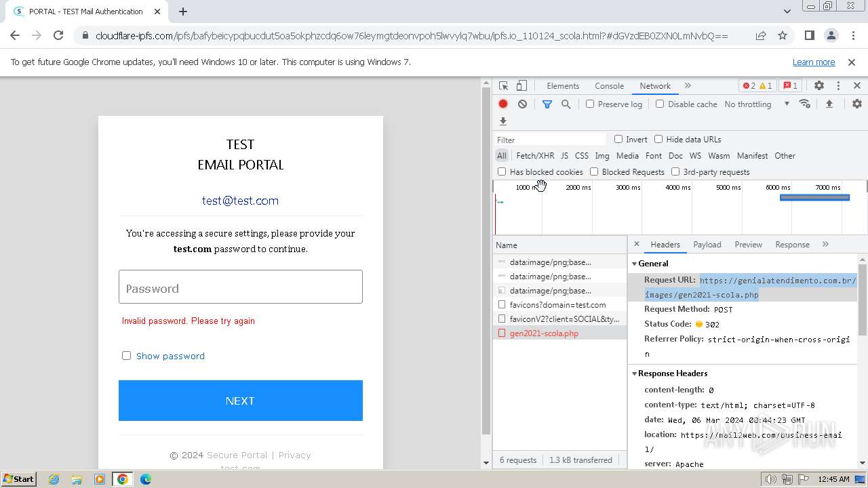Enable the Disable cache checkbox

(660, 104)
